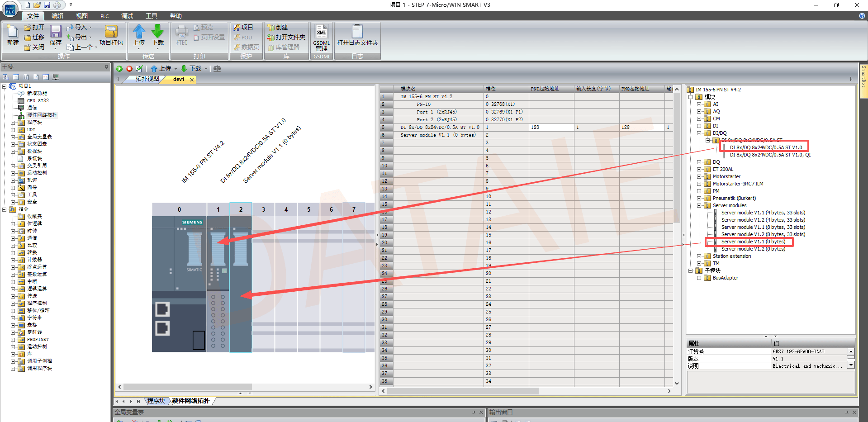The width and height of the screenshot is (868, 422).
Task: Click the 上传 upload blue arrow in ribbon
Action: [x=139, y=31]
